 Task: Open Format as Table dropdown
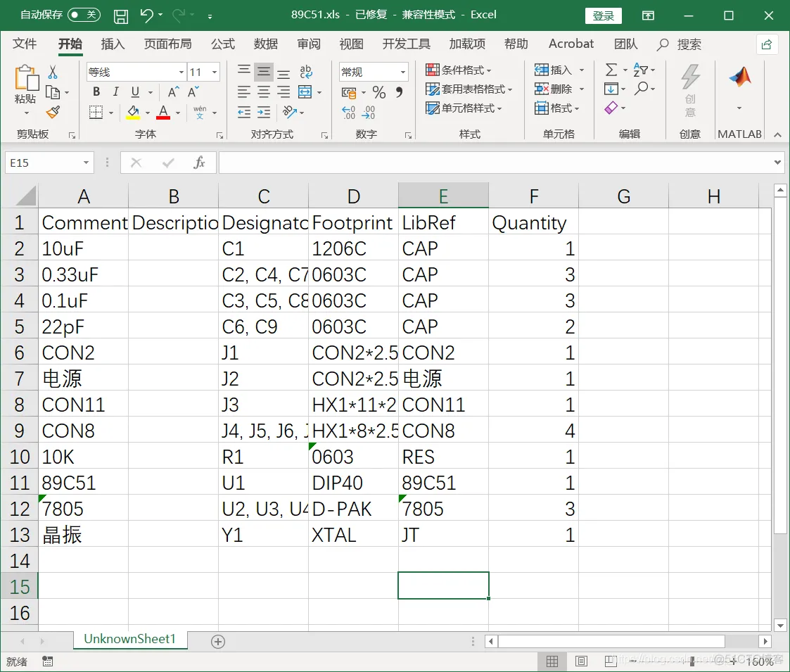[x=469, y=89]
